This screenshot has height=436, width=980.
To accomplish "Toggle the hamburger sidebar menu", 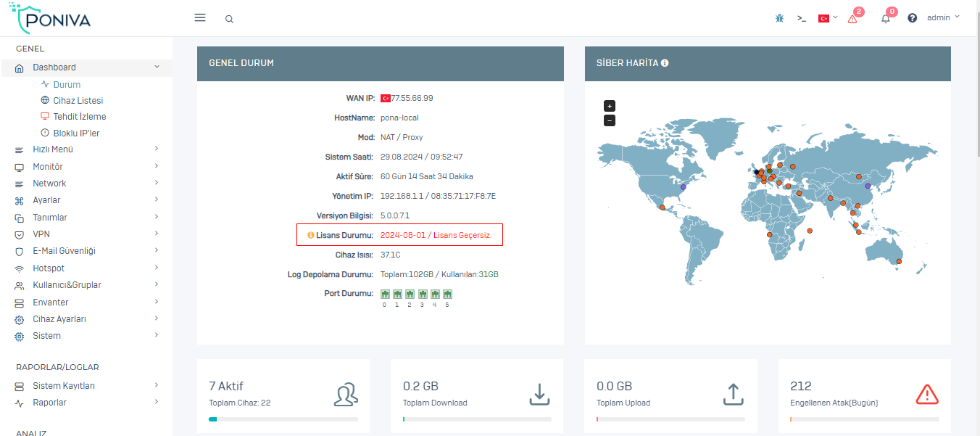I will (200, 18).
